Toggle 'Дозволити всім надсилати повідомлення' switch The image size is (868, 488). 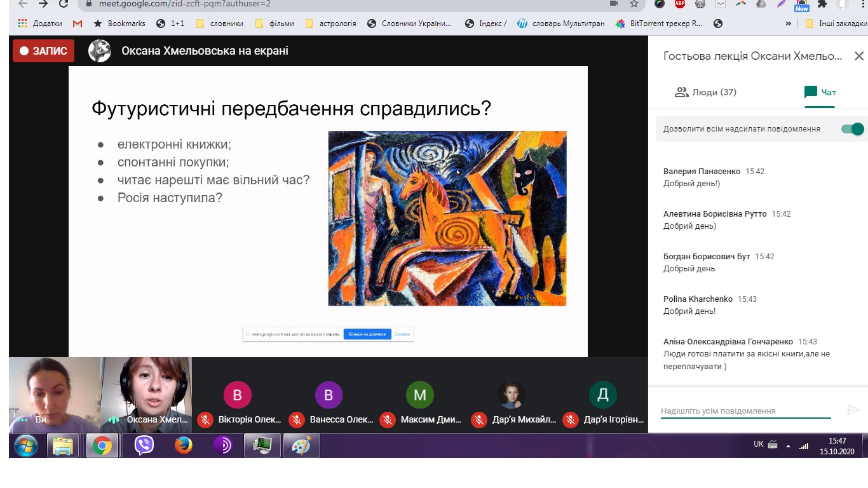coord(852,129)
